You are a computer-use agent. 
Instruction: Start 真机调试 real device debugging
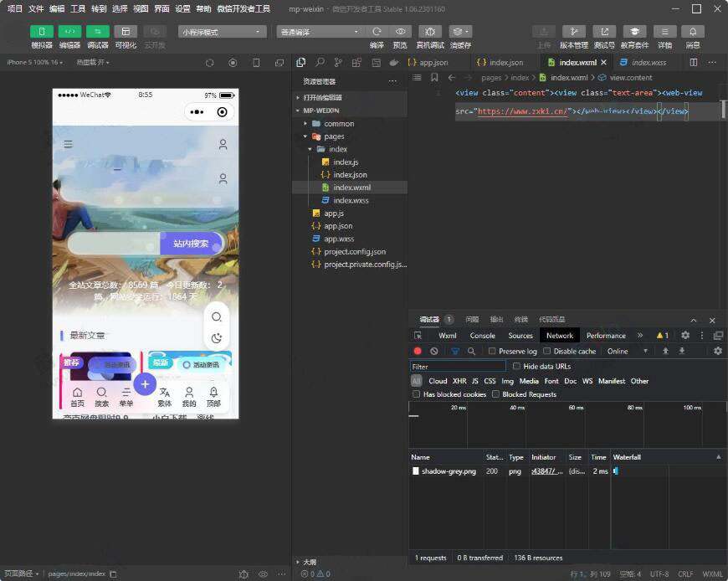tap(430, 32)
